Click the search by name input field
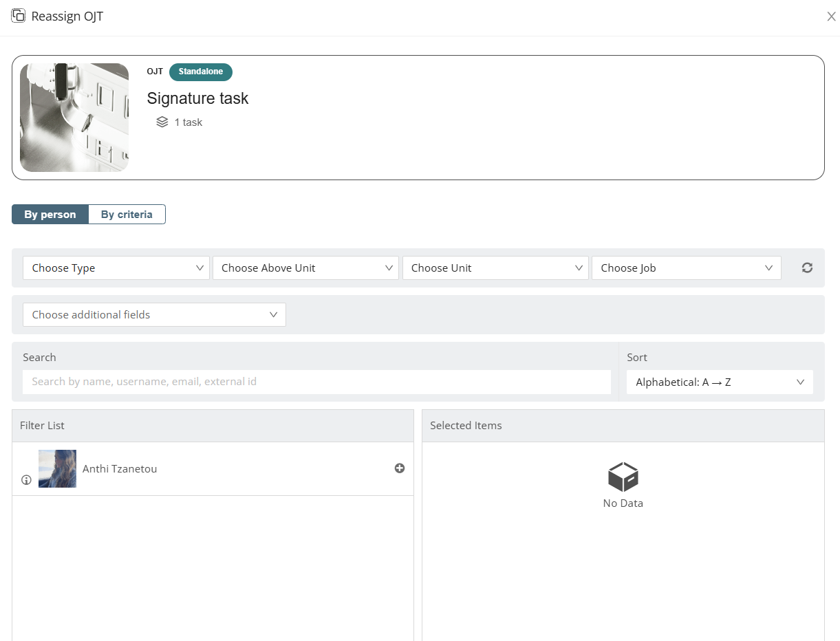Image resolution: width=840 pixels, height=641 pixels. (316, 382)
